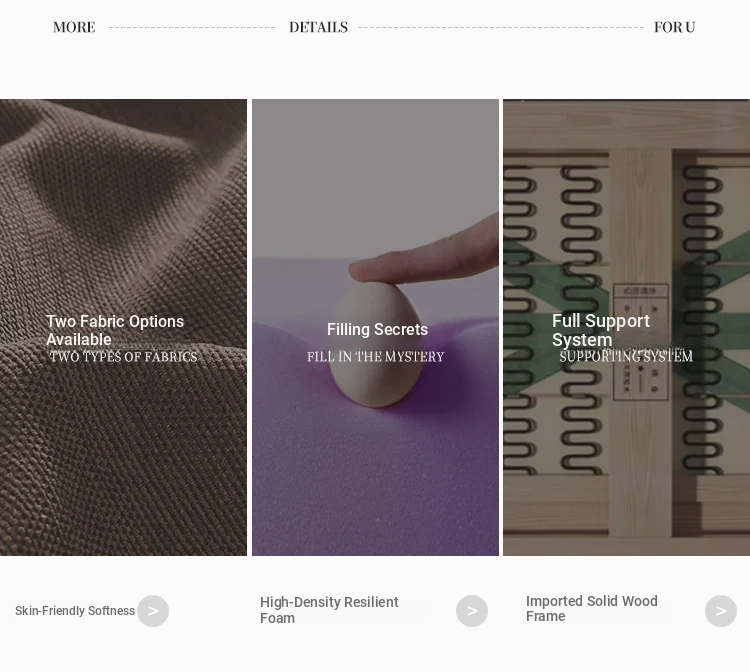
Task: Open the 'Imported Solid Wood Frame' link
Action: [592, 609]
